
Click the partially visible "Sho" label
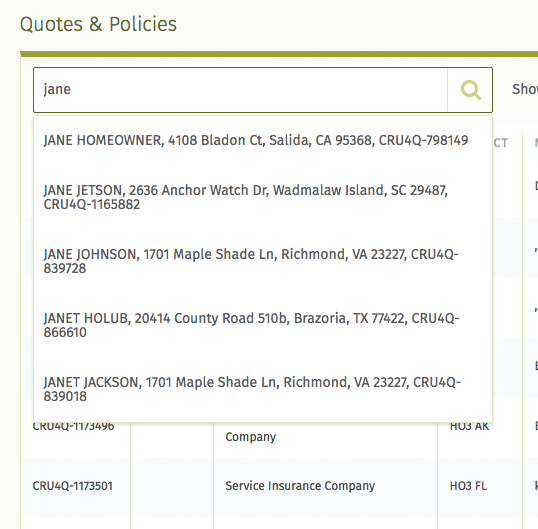coord(525,89)
